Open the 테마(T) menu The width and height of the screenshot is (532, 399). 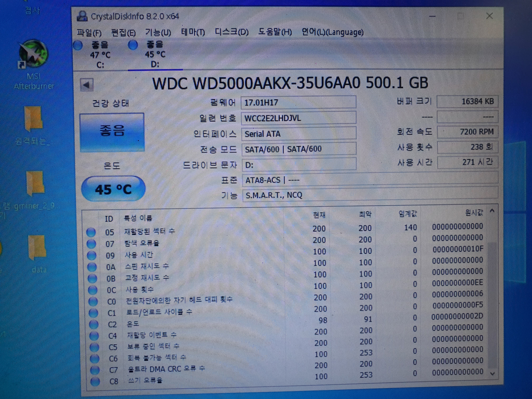(193, 32)
